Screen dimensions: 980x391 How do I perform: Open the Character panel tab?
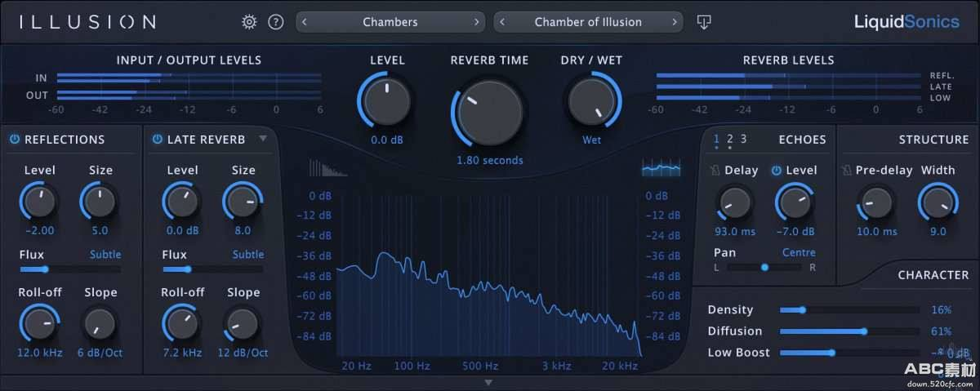tap(933, 275)
